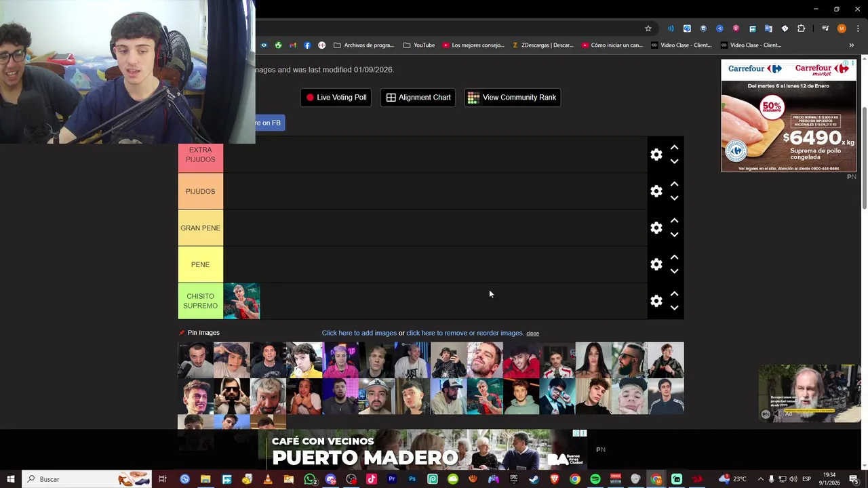Open the YouTube bookmark folder

click(x=419, y=45)
